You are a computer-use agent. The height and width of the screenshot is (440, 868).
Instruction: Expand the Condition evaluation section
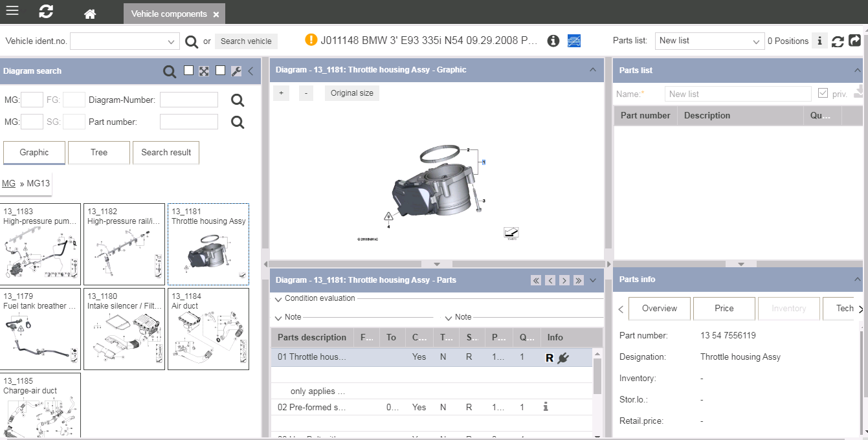[278, 299]
